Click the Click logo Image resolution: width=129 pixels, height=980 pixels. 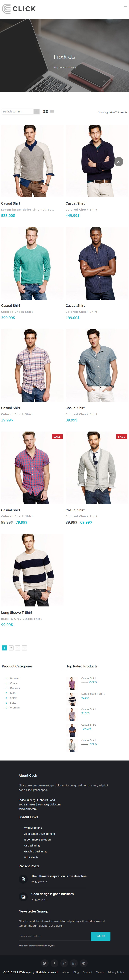(x=19, y=8)
